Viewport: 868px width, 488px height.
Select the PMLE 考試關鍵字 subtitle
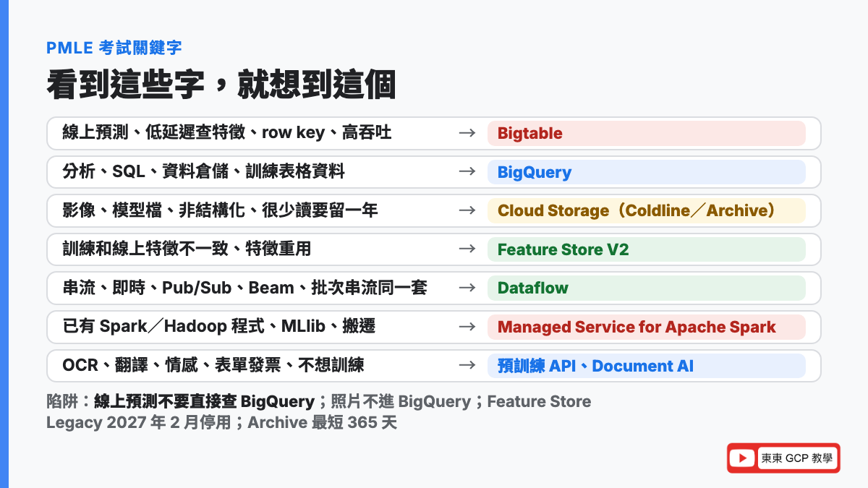click(114, 48)
